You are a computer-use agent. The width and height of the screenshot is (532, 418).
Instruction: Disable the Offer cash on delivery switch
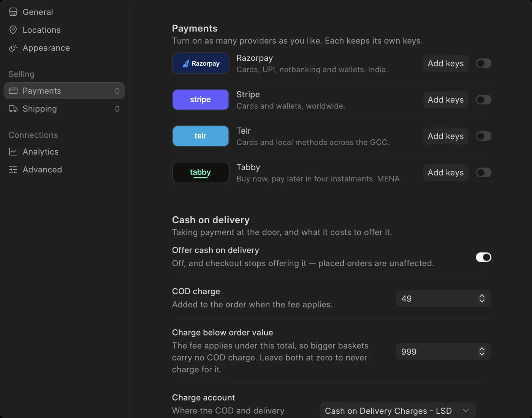click(483, 257)
